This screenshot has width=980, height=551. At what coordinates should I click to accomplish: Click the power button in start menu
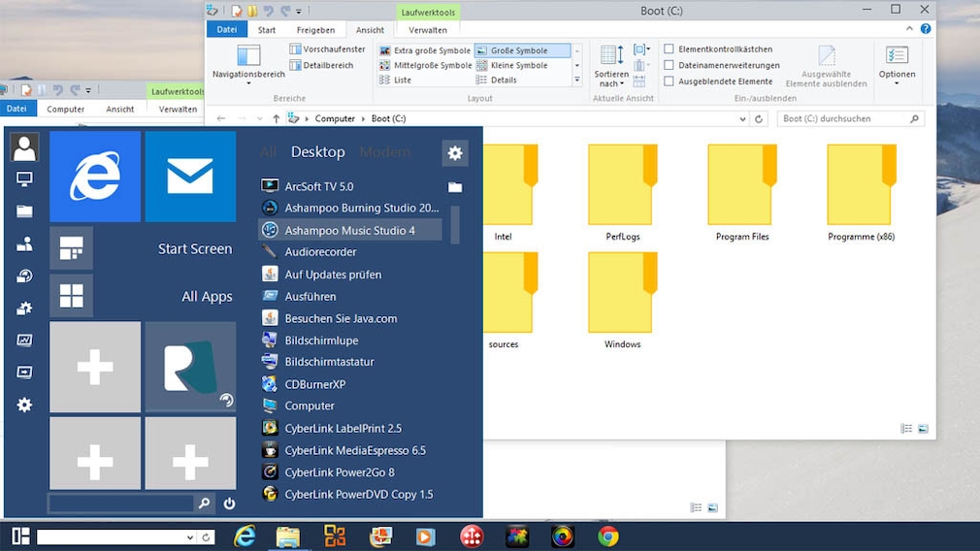pyautogui.click(x=229, y=503)
